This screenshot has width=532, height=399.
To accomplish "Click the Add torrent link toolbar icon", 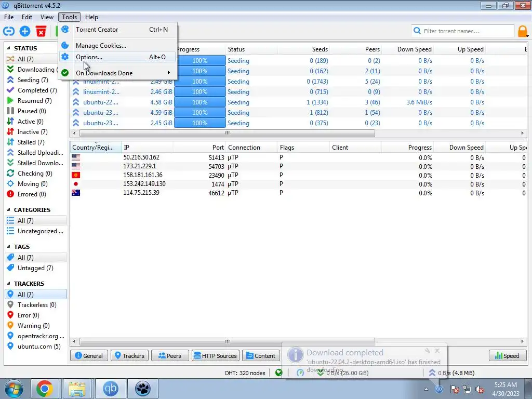I will [x=9, y=31].
